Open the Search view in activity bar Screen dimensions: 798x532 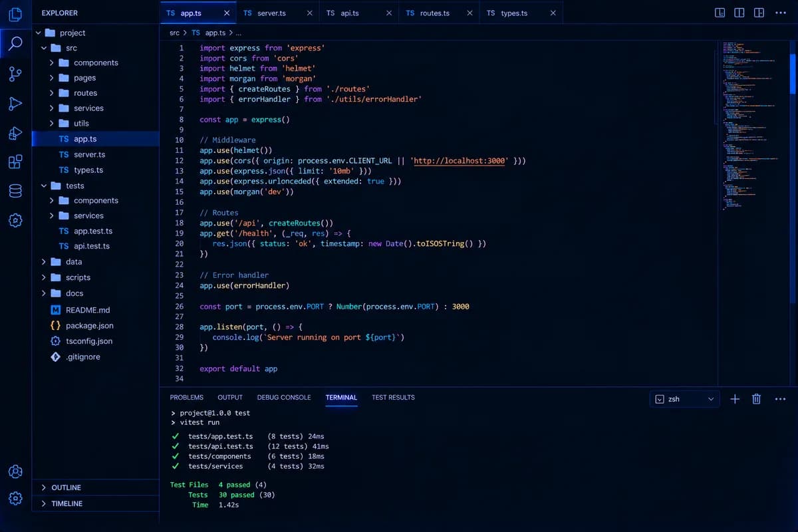(x=15, y=43)
